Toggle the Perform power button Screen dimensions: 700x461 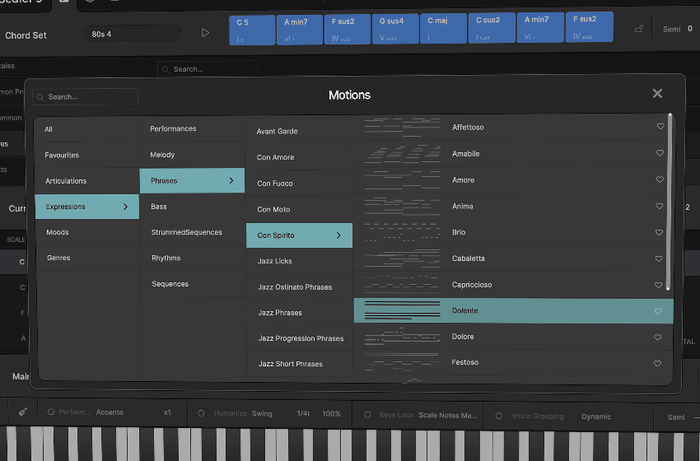(x=50, y=412)
